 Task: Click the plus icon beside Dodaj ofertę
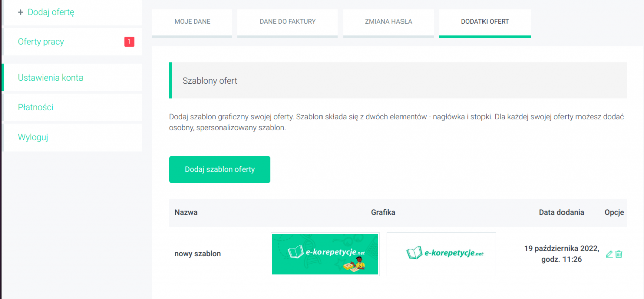tap(21, 12)
